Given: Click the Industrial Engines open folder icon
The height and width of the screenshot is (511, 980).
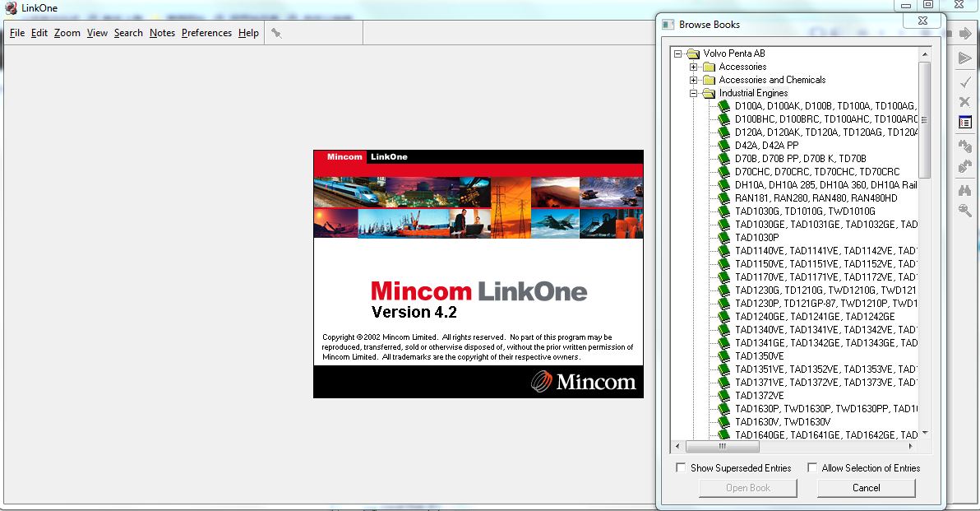Looking at the screenshot, I should pyautogui.click(x=709, y=93).
